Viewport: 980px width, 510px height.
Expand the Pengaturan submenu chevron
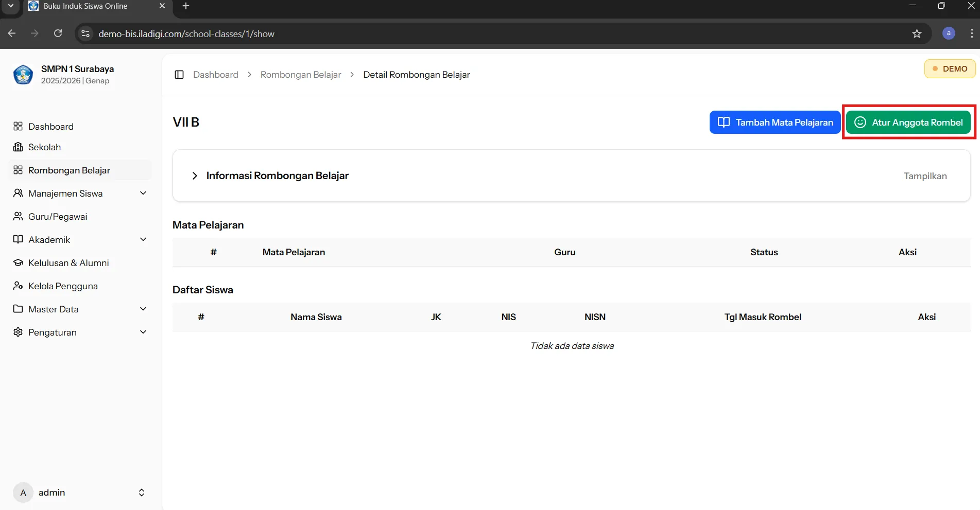tap(143, 332)
